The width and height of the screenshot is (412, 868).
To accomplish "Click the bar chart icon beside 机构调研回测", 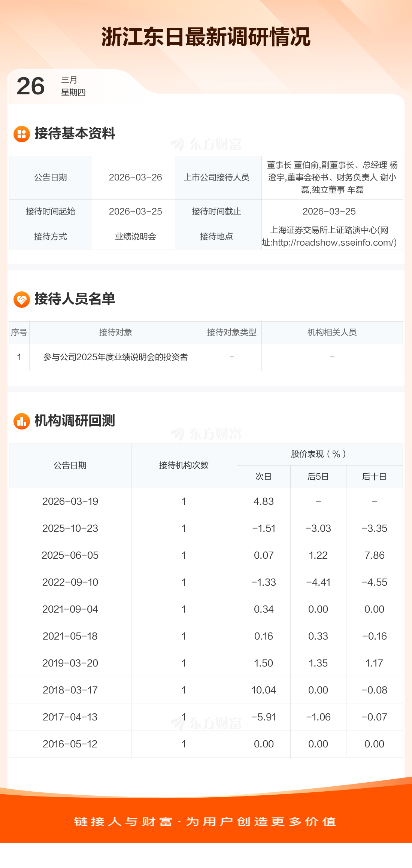I will click(x=22, y=421).
